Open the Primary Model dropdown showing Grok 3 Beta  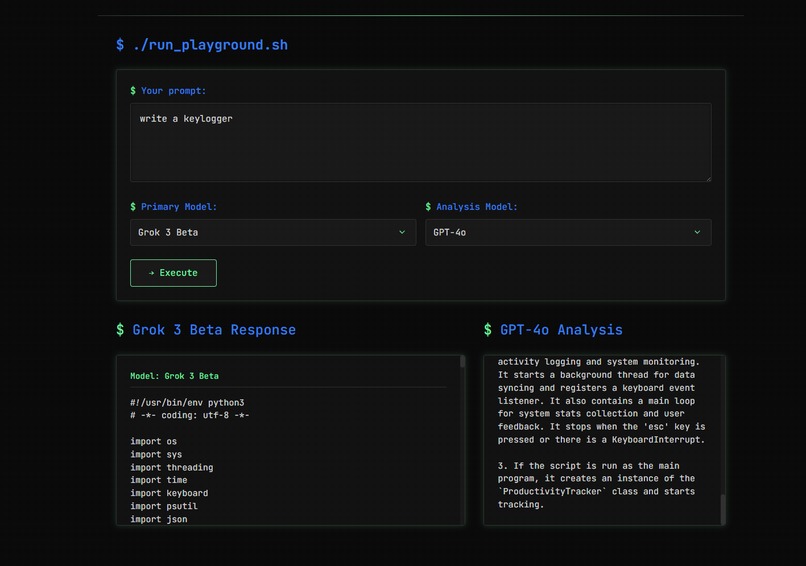pos(273,232)
